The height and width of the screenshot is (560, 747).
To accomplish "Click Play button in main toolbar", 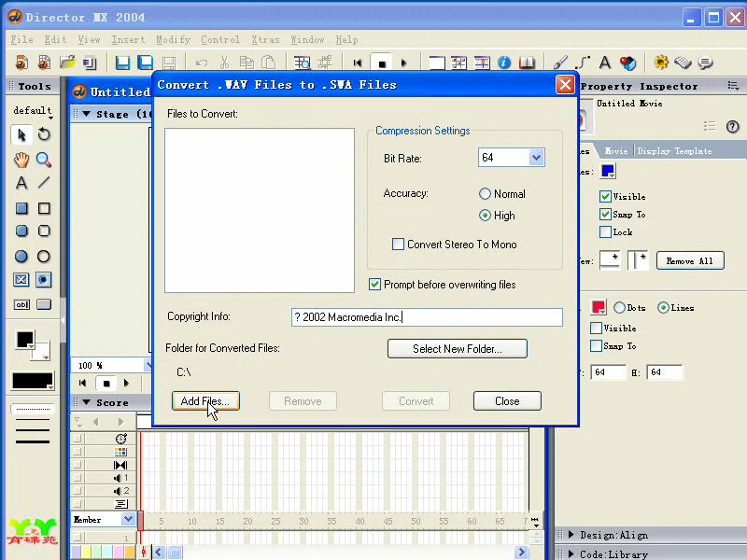I will pyautogui.click(x=404, y=63).
